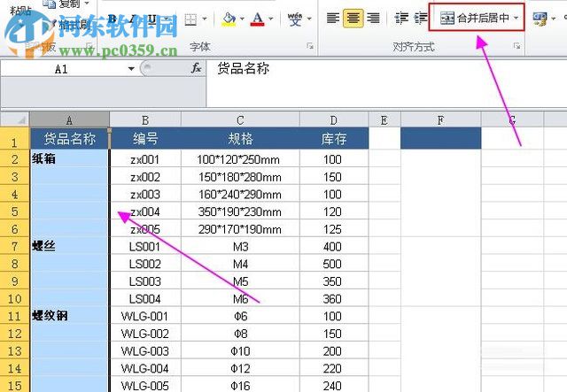
Task: Select row 7 header
Action: coord(14,246)
